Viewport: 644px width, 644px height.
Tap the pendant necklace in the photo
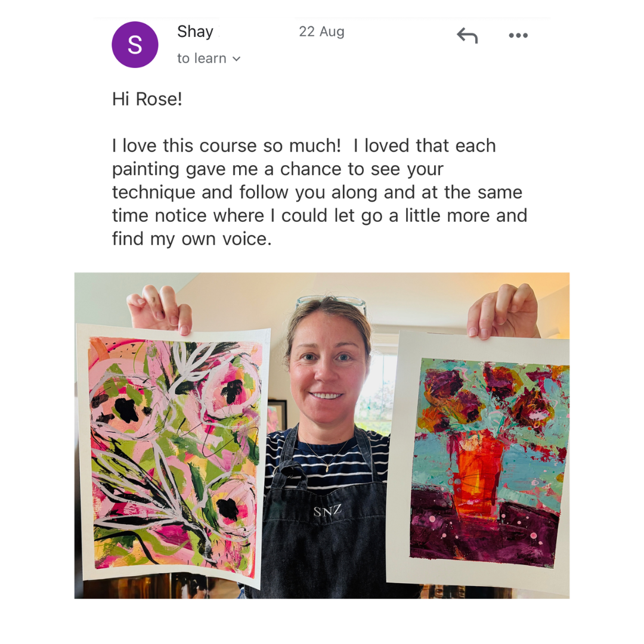(x=327, y=468)
